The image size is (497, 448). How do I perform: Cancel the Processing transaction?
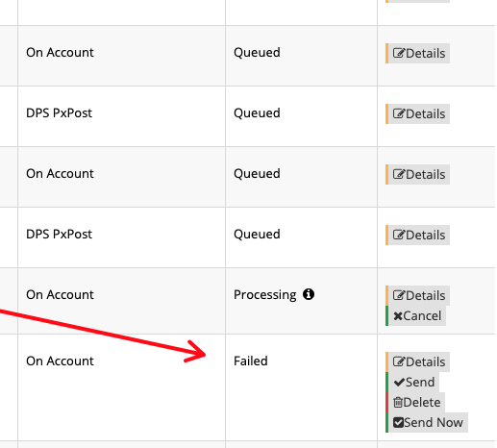(415, 315)
